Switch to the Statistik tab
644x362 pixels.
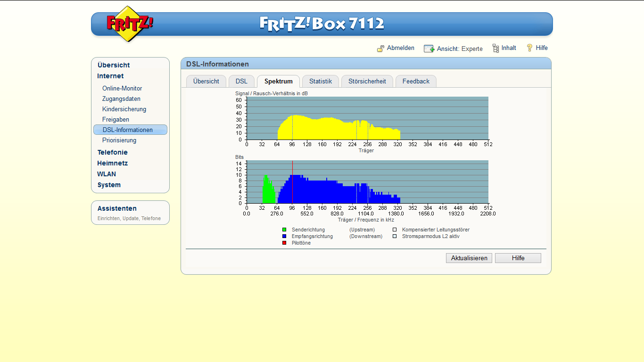pos(321,81)
